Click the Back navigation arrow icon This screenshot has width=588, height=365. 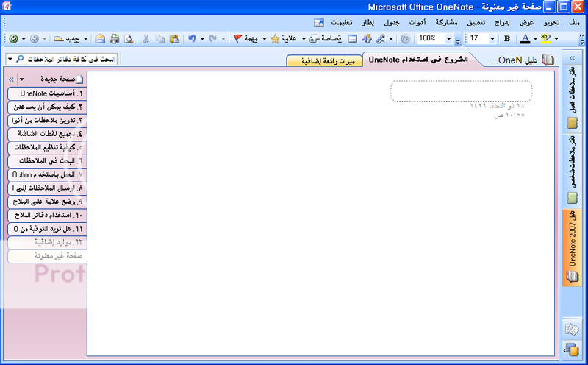click(13, 39)
